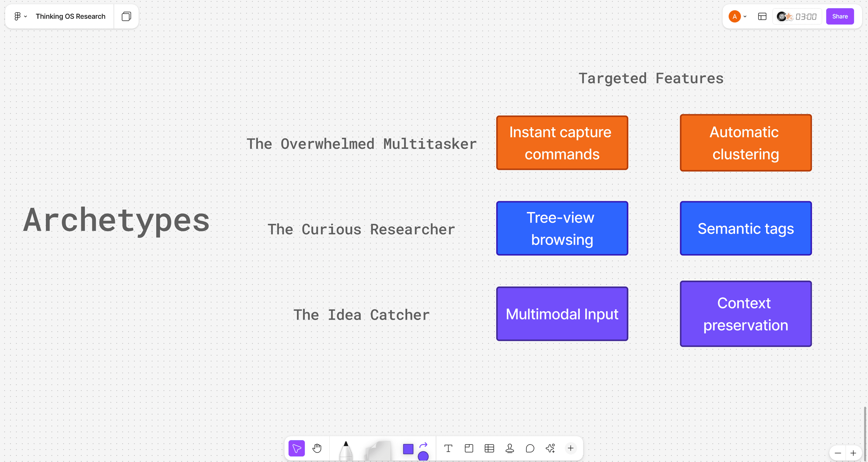The image size is (868, 462).
Task: Select the Comment tool
Action: 530,448
